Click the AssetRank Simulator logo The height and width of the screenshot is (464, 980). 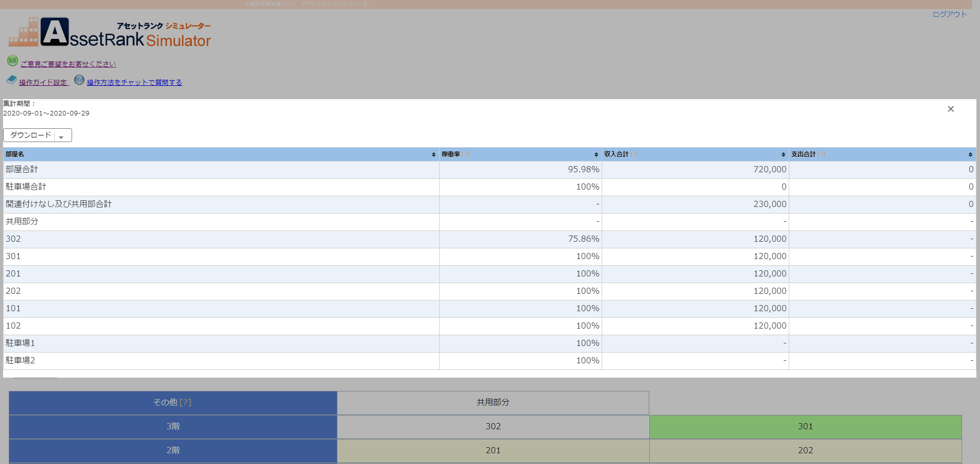[x=110, y=33]
